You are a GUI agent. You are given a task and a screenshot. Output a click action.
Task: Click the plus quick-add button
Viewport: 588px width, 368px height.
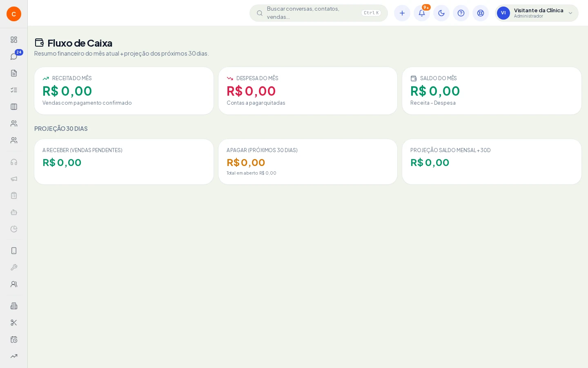402,13
